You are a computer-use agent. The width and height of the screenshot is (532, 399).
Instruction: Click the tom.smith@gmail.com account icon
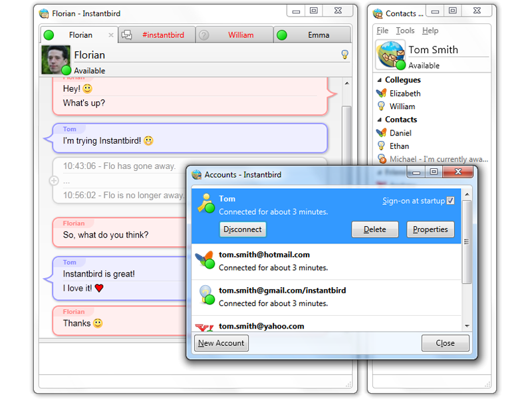coord(205,296)
